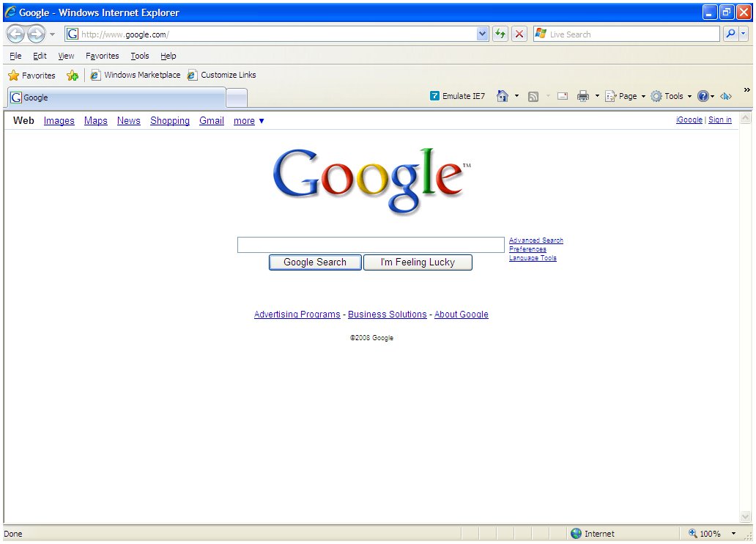
Task: Click the browser Forward arrow button
Action: pos(36,34)
